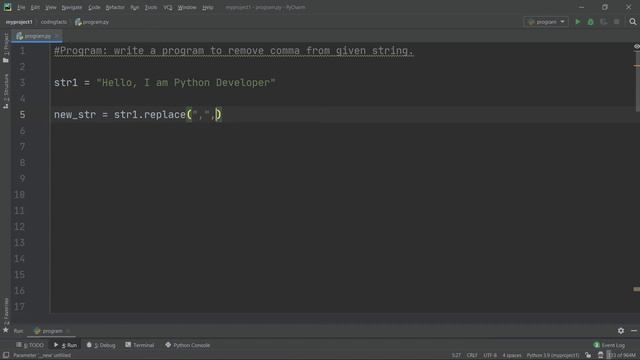640x360 pixels.
Task: Click the replace method call on line 5
Action: pos(165,115)
